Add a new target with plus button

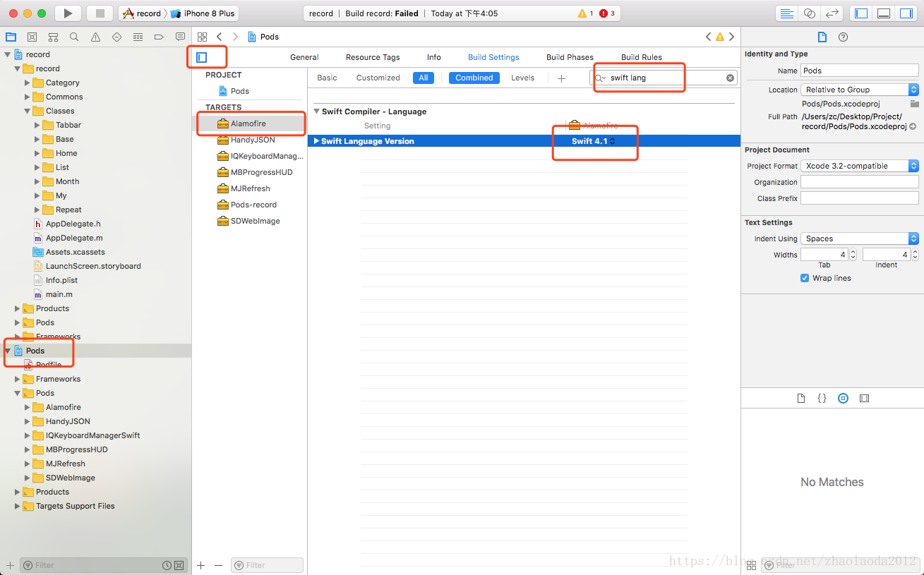tap(201, 565)
